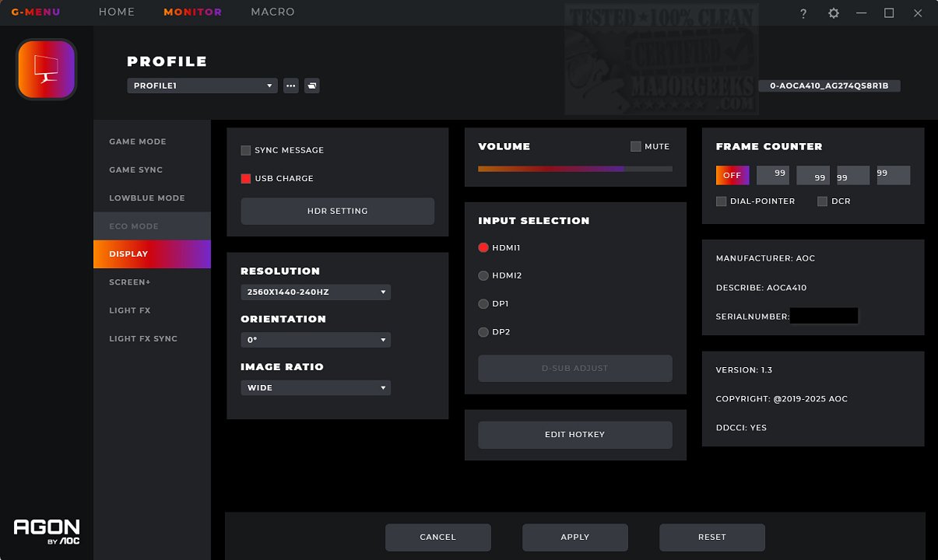Open the PROFILE1 profile dropdown
Image resolution: width=938 pixels, height=560 pixels.
(202, 86)
